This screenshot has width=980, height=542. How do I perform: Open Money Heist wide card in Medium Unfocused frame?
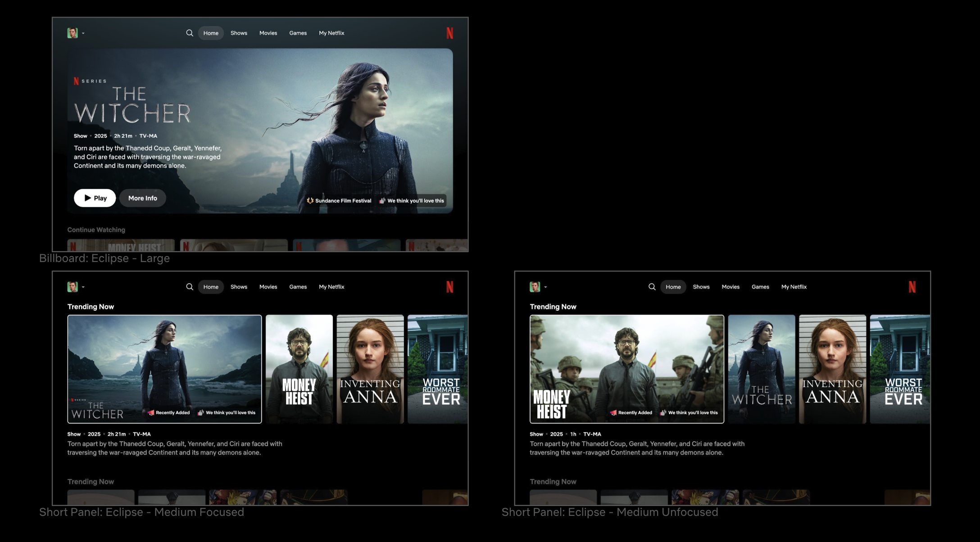click(x=627, y=369)
